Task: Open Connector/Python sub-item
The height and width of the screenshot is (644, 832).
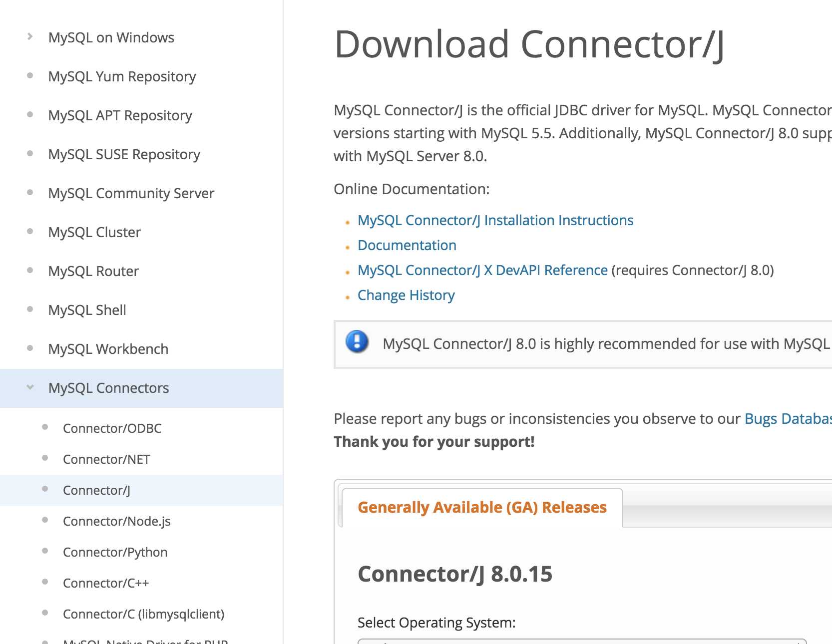Action: tap(115, 552)
